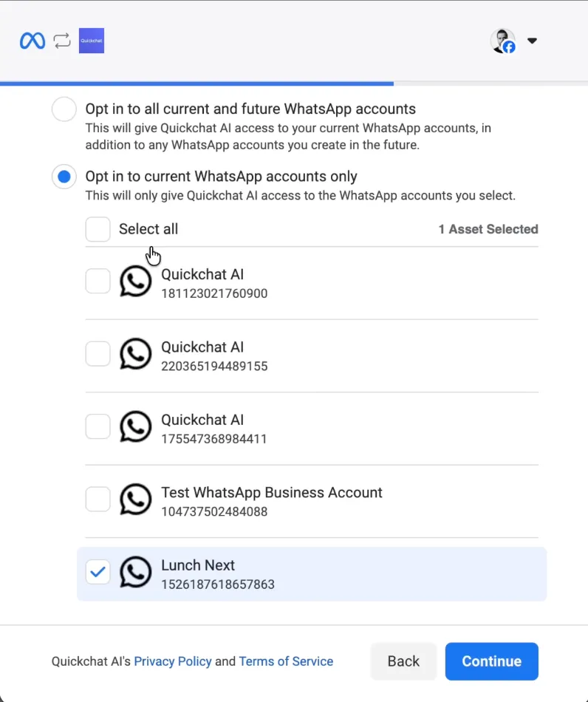
Task: Check Quickchat AI account 220365194489155
Action: [x=98, y=354]
